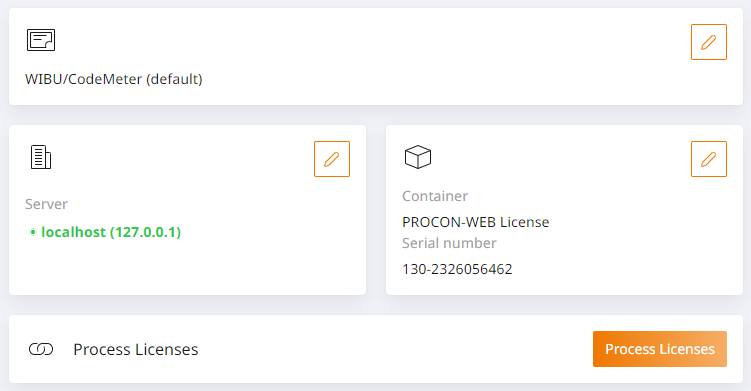
Task: Click the Process Licenses row title text
Action: coord(136,349)
